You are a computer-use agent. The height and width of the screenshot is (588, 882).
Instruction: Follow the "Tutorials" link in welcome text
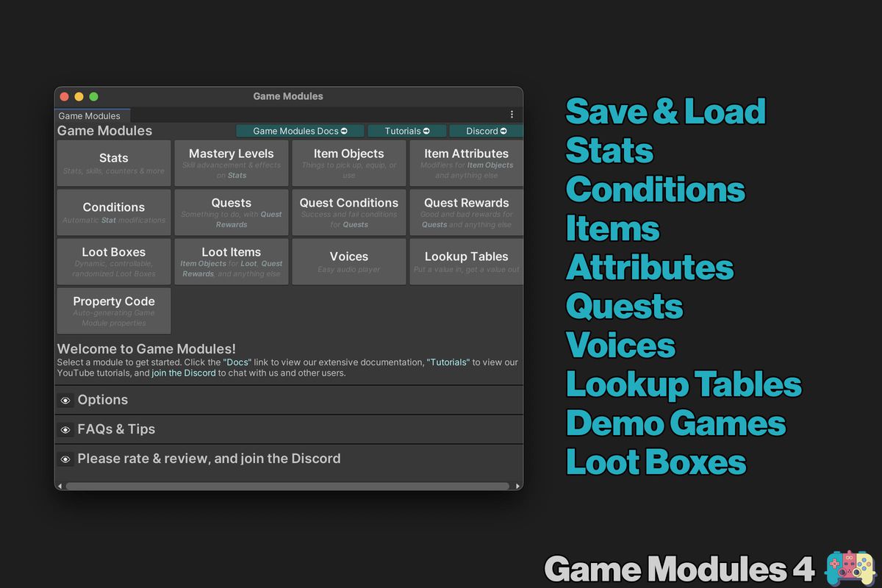pos(448,362)
